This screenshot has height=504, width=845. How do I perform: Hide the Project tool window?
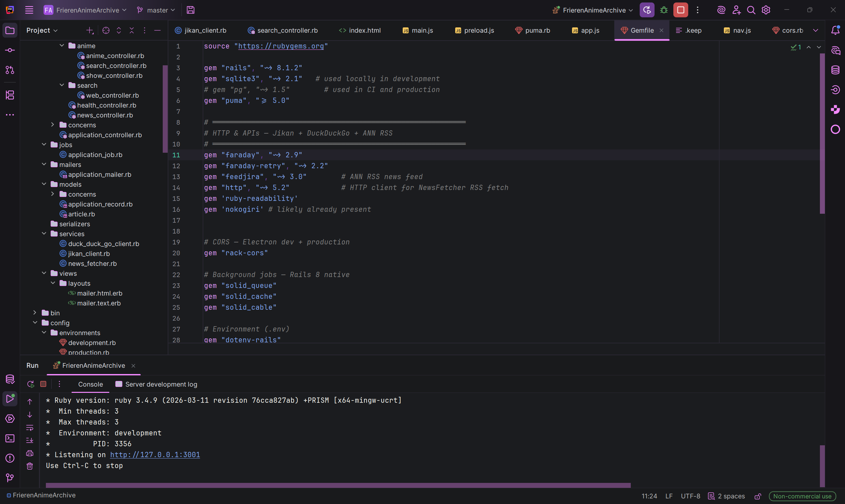(x=157, y=31)
